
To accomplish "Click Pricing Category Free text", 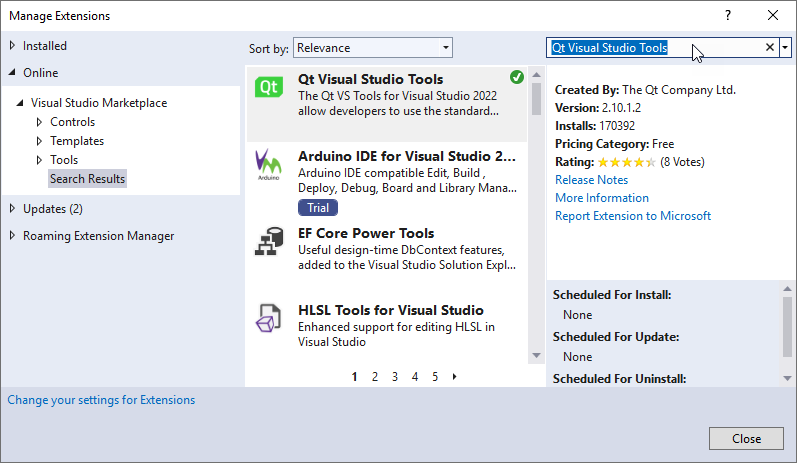I will pyautogui.click(x=615, y=144).
